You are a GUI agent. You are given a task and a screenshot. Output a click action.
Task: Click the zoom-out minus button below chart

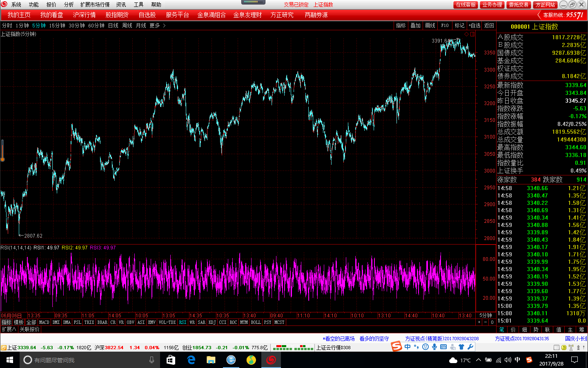[486, 322]
